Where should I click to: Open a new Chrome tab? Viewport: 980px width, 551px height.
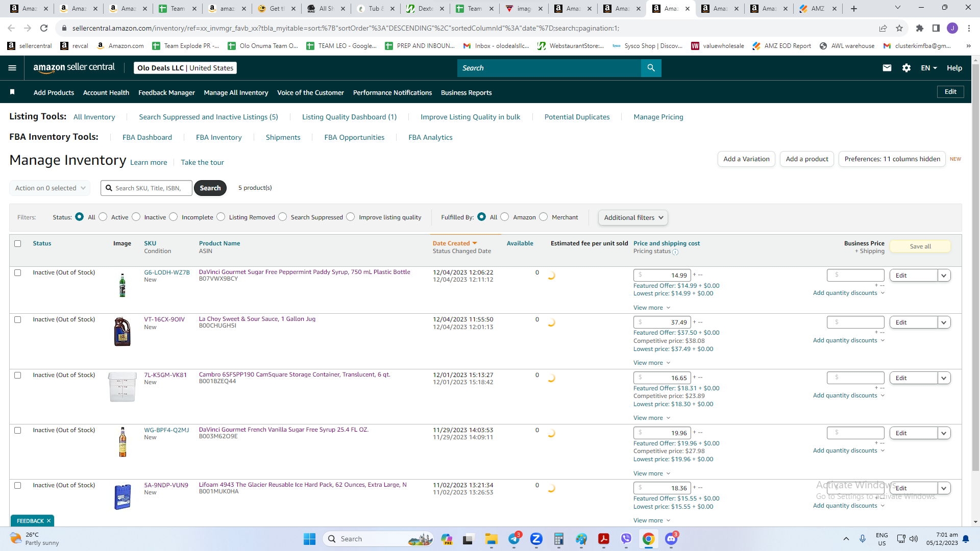pyautogui.click(x=854, y=8)
